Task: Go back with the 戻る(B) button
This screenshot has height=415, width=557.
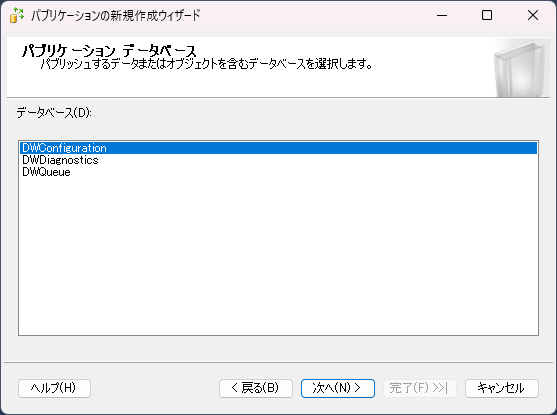Action: point(256,388)
